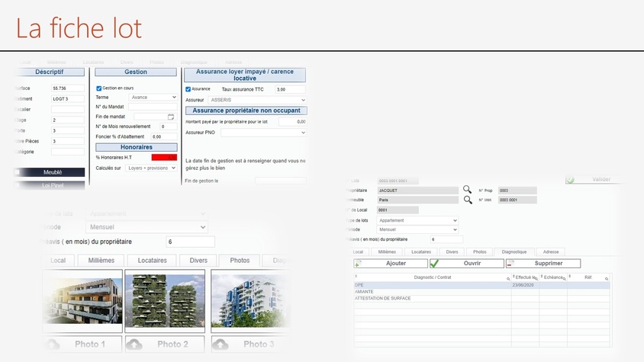Image resolution: width=644 pixels, height=362 pixels.
Task: Click the Photo 3 upload button
Action: [x=249, y=344]
